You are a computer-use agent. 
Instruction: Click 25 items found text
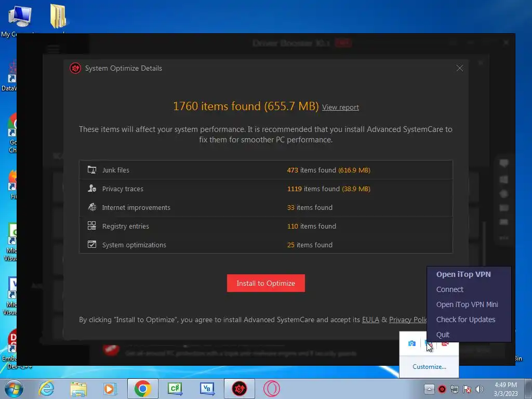(x=310, y=245)
